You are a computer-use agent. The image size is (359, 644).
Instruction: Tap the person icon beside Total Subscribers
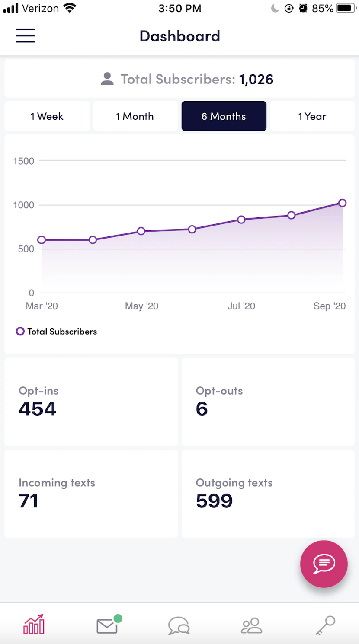(107, 79)
